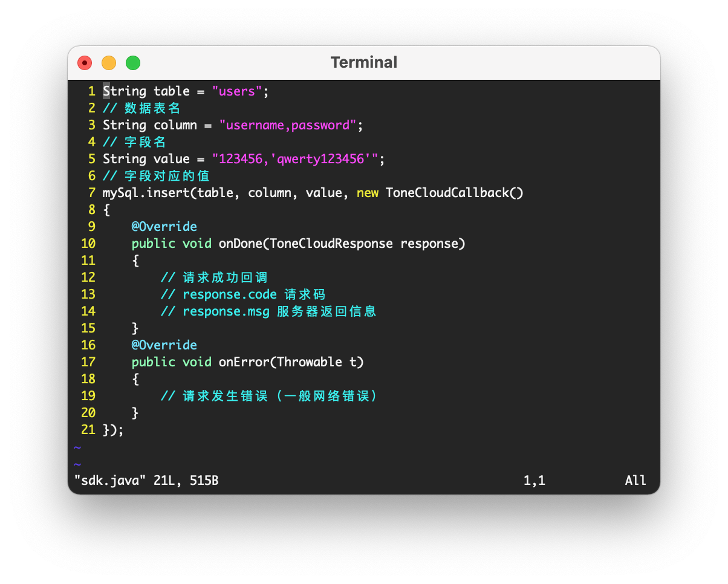
Task: Click the red close window button
Action: tap(85, 63)
